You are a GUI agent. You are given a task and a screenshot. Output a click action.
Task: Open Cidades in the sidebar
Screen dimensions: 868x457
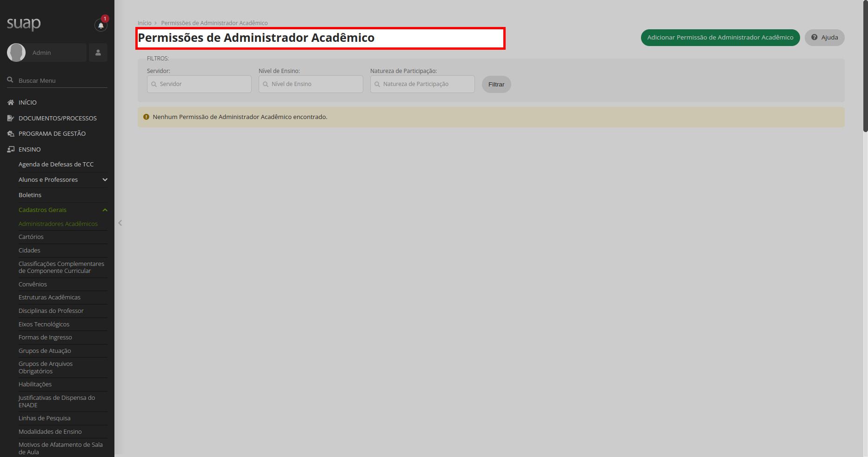(x=29, y=250)
